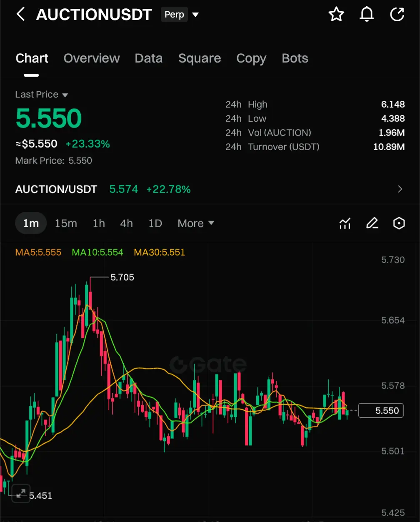Select the 1D timeframe
The height and width of the screenshot is (522, 420).
tap(155, 223)
